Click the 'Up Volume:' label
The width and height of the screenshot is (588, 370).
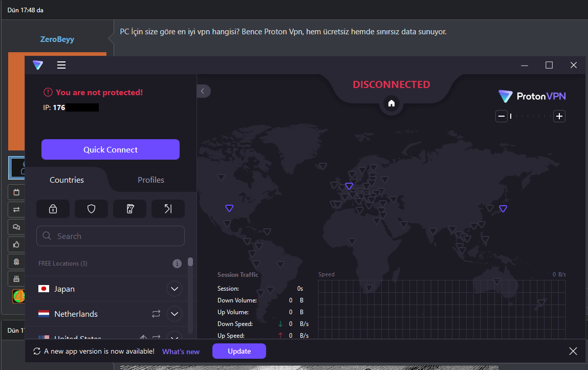click(233, 312)
